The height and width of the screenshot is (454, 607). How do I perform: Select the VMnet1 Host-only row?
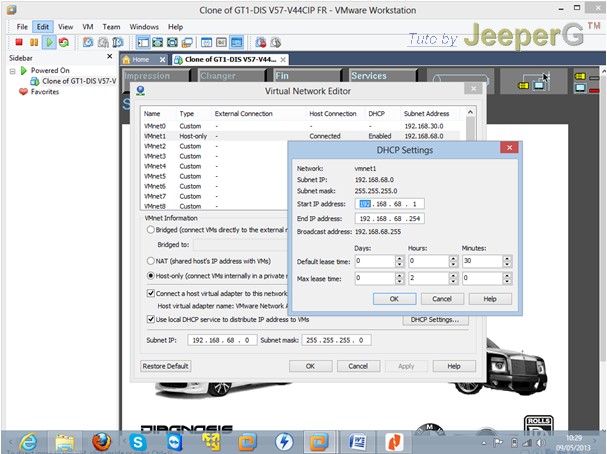300,136
